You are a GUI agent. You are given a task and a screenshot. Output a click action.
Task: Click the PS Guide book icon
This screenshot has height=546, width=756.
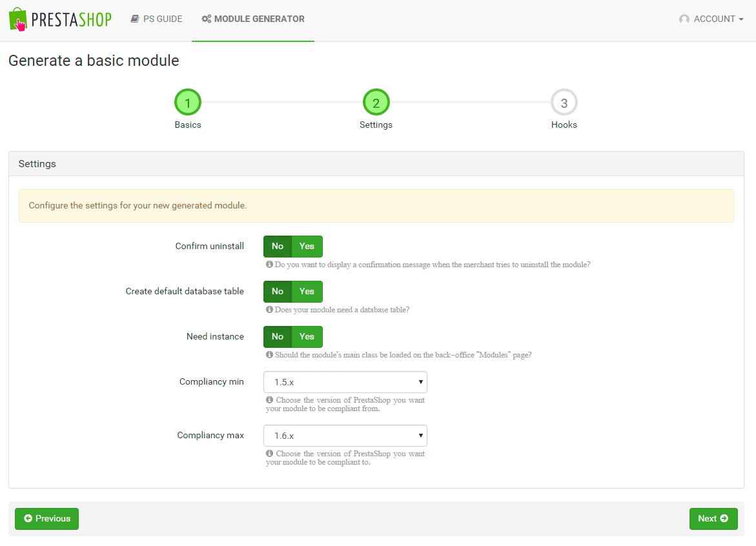(x=135, y=19)
